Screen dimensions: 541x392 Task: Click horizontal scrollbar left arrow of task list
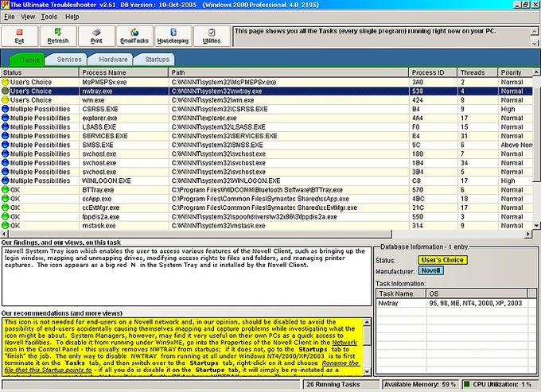3,234
